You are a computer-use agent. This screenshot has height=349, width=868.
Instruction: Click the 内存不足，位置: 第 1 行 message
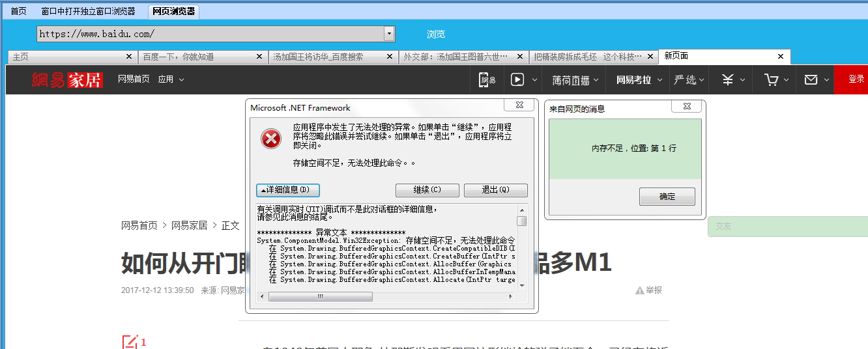pos(633,148)
